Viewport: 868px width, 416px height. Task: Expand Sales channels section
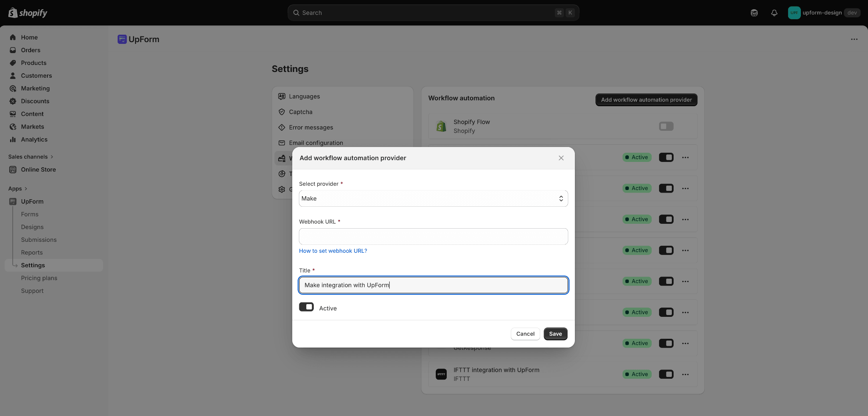tap(31, 157)
